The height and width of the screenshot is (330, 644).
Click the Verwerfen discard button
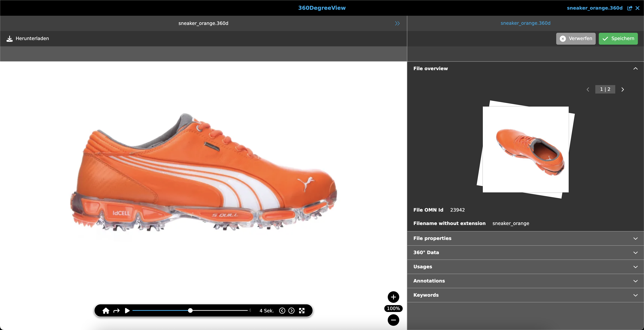(576, 39)
